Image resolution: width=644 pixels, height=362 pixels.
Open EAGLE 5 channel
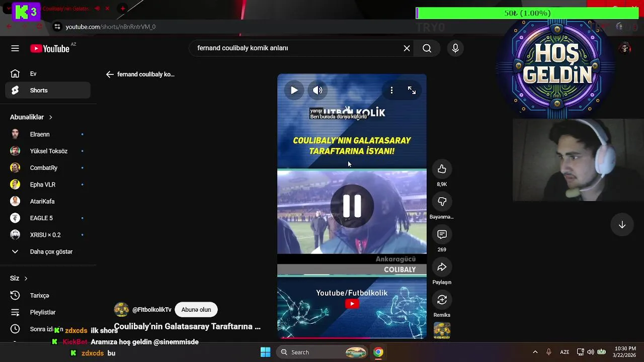(48, 218)
